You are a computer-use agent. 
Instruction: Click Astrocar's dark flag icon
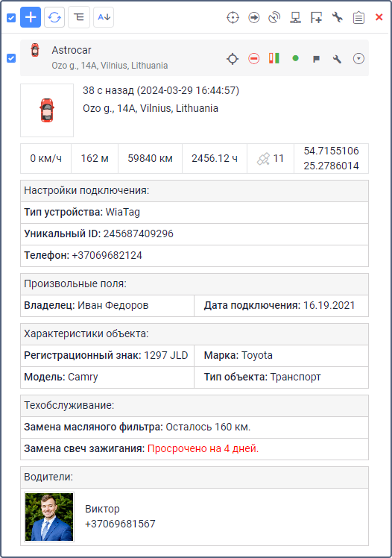pos(316,59)
